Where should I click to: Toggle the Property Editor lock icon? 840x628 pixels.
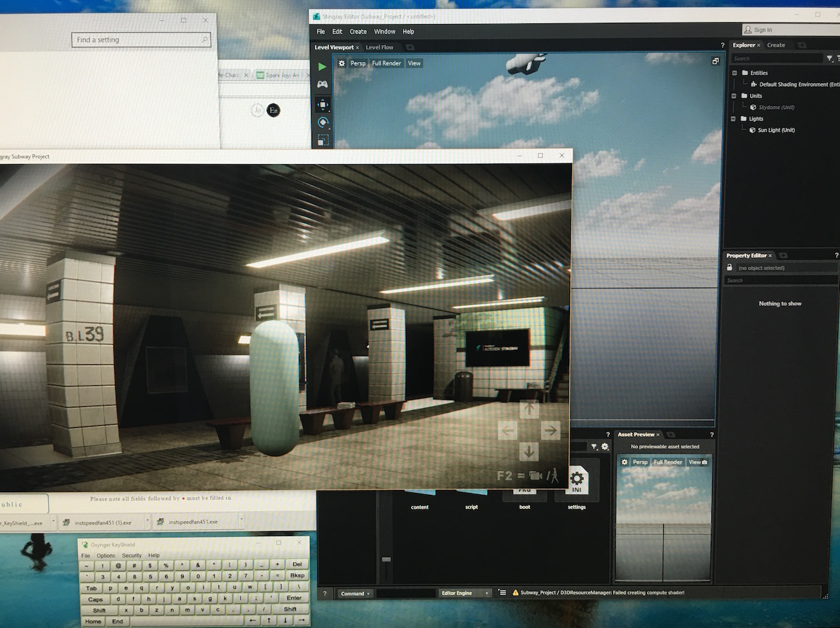729,267
